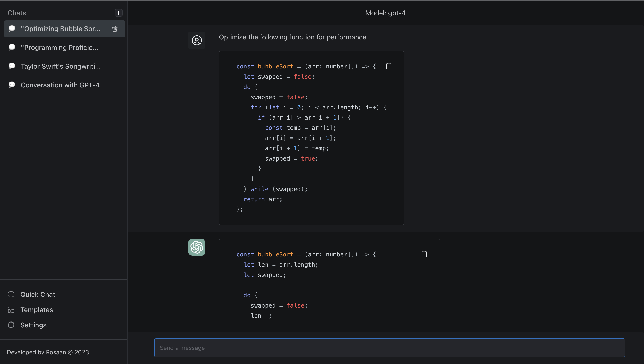Open the "Programming Proficie..." chat
This screenshot has width=644, height=364.
pyautogui.click(x=60, y=48)
